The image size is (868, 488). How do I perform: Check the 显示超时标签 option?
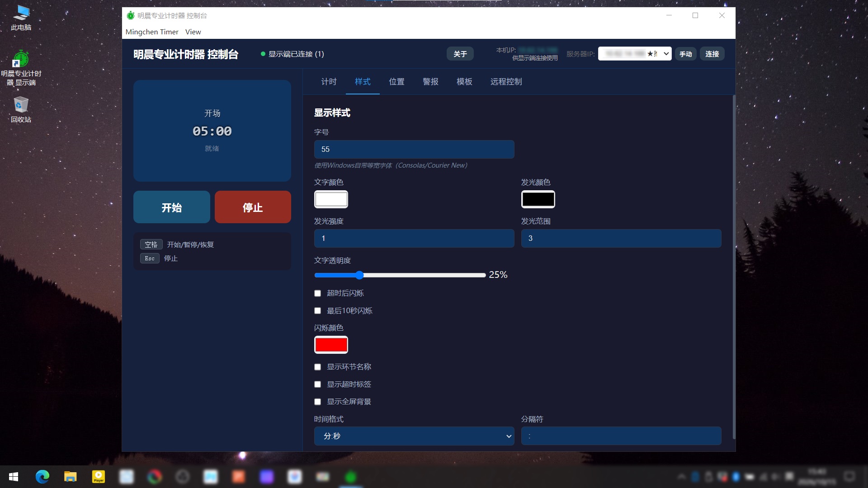[x=317, y=385]
